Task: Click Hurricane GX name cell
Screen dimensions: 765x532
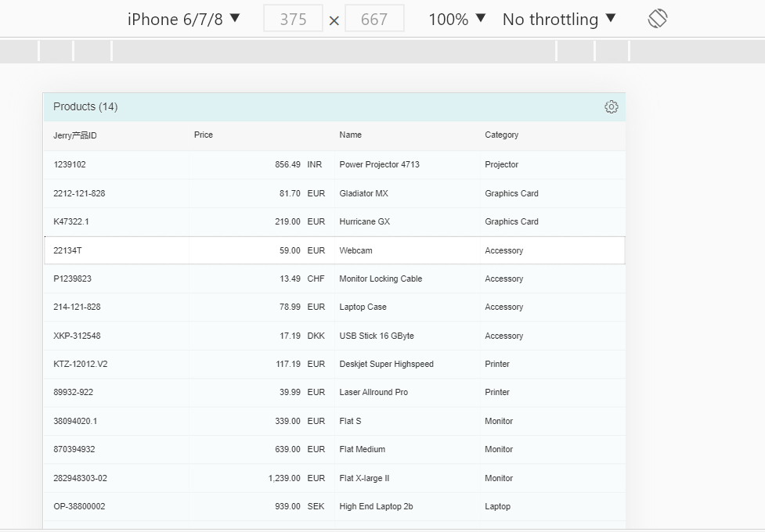Action: 364,222
